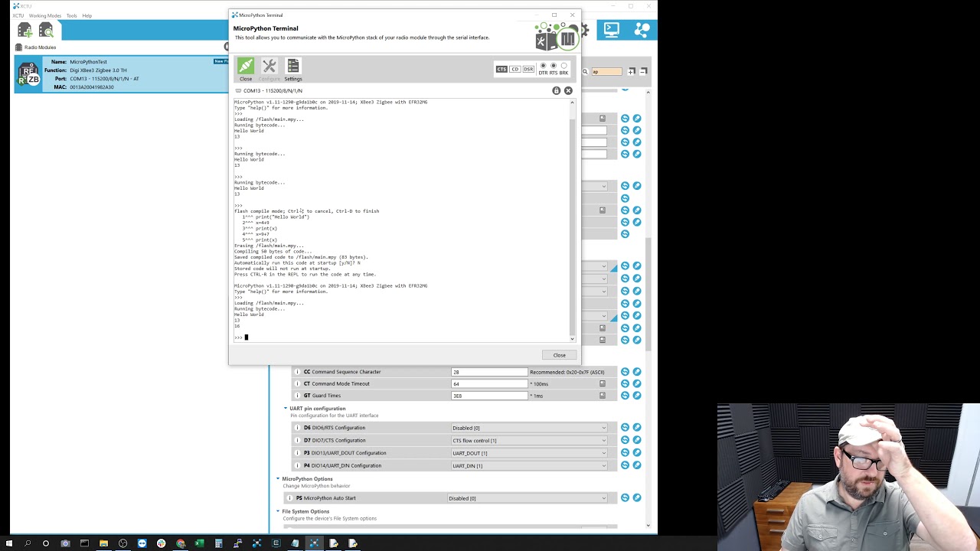Click the parameter search filter field
Viewport: 980px width, 551px height.
[x=606, y=71]
